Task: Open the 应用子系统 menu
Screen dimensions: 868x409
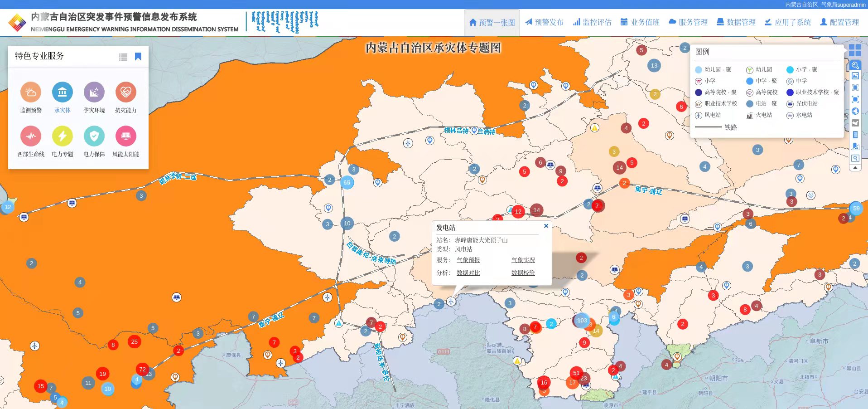Action: (788, 22)
